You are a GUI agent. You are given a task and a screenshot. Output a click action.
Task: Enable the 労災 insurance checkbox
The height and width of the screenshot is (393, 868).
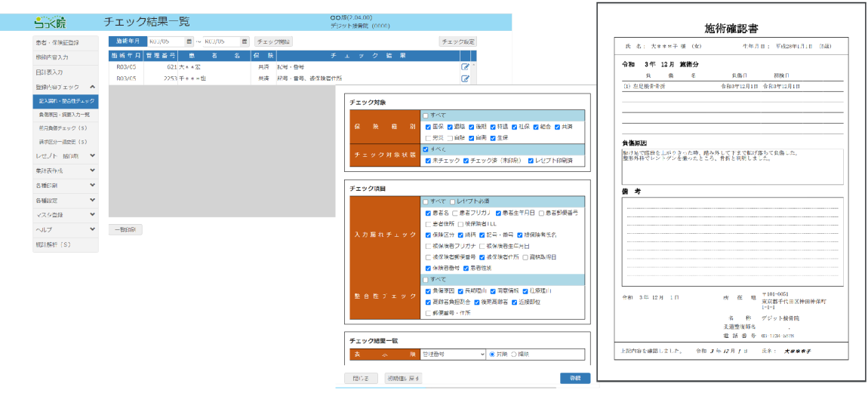[x=426, y=138]
